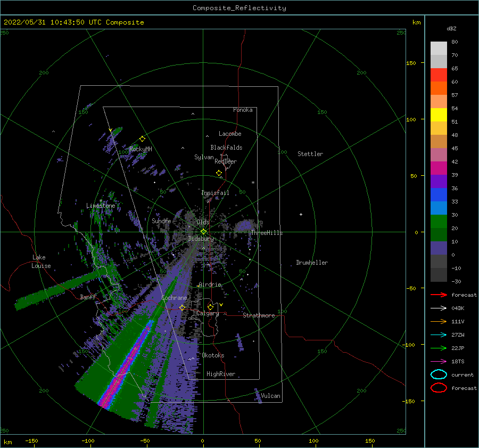Click the 150 tick on right km axis
The image size is (479, 448).
click(x=411, y=63)
